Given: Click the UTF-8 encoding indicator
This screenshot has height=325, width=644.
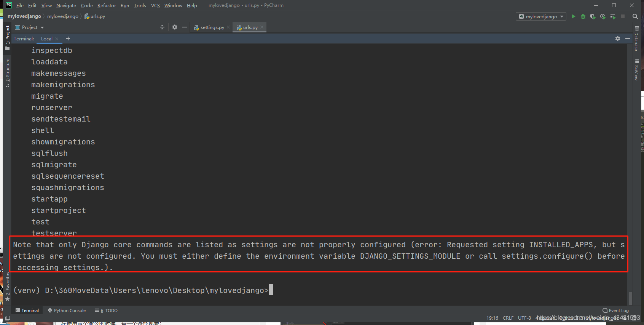Looking at the screenshot, I should point(524,318).
